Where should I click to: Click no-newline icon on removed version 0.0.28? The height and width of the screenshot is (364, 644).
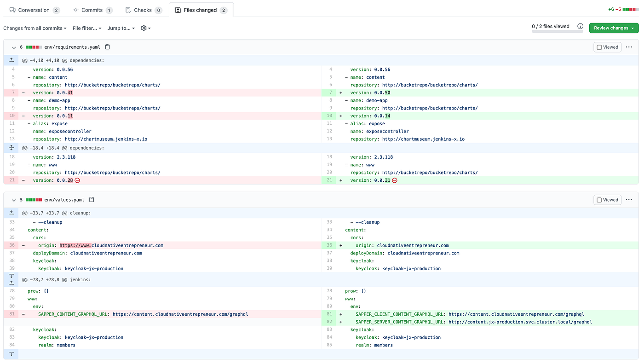77,180
